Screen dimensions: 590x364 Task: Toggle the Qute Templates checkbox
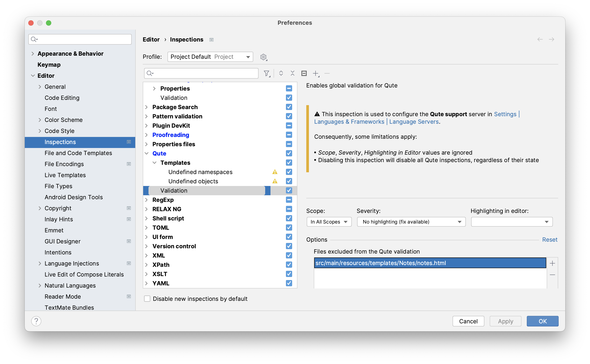point(289,163)
